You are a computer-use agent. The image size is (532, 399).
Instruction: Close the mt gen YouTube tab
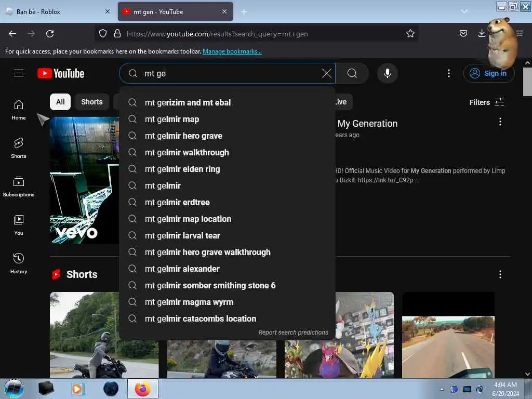(224, 11)
